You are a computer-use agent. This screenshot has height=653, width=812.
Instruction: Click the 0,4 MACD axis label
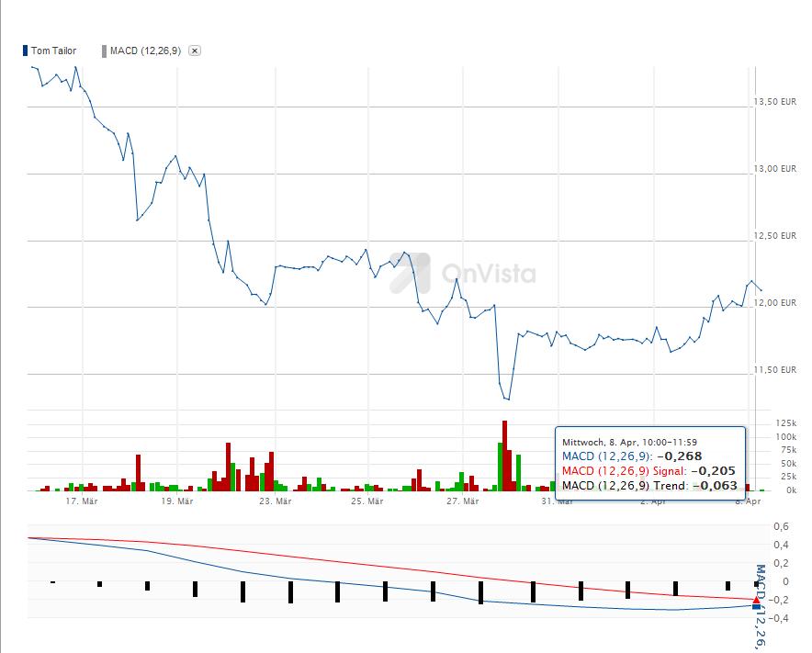782,545
